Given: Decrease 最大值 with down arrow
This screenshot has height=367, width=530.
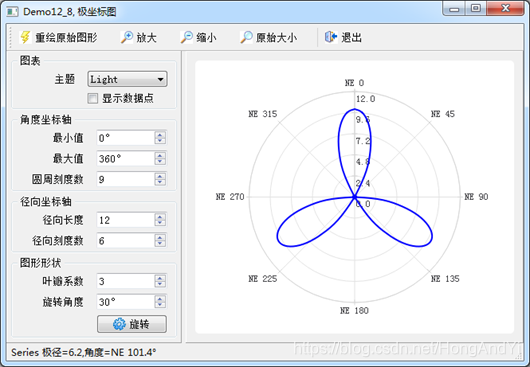Looking at the screenshot, I should tap(160, 162).
